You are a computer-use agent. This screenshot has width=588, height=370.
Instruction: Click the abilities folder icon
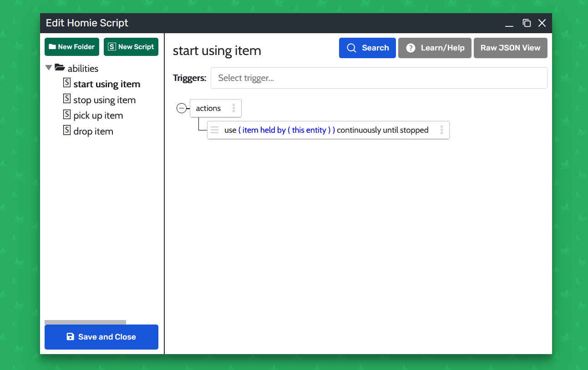tap(60, 68)
